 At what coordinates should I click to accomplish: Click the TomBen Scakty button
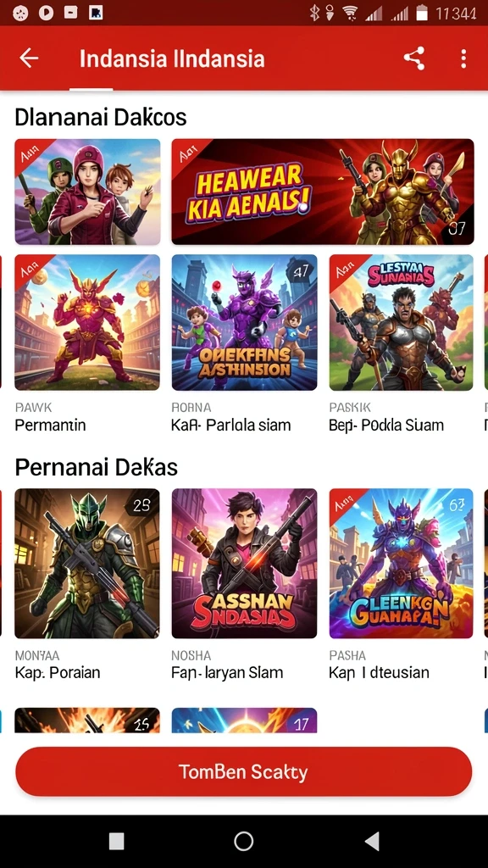click(x=243, y=771)
